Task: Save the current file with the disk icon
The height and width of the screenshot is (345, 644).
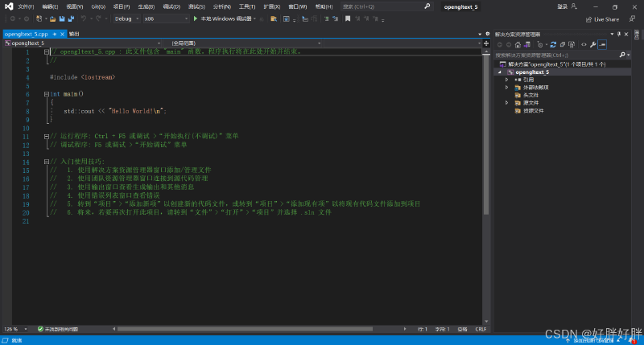Action: click(62, 18)
